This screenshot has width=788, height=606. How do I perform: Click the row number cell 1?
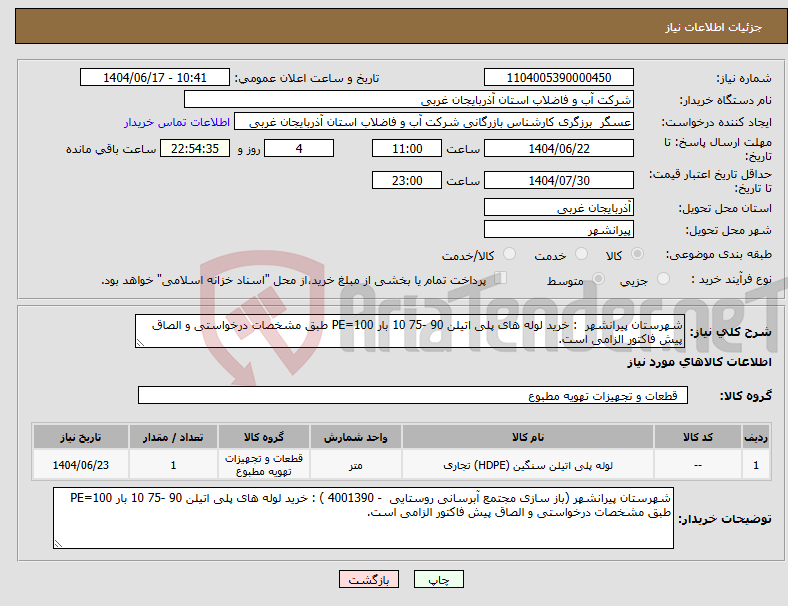(x=755, y=465)
